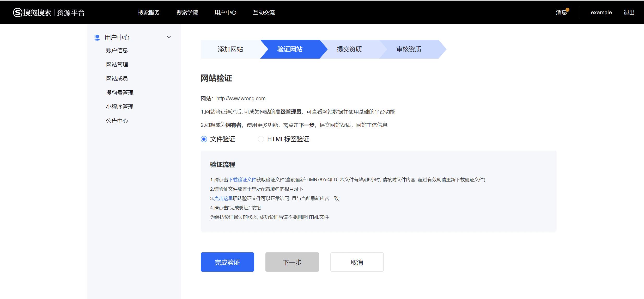Open 搜狗号管理 in the sidebar
Screen dimensions: 644x299
click(119, 93)
